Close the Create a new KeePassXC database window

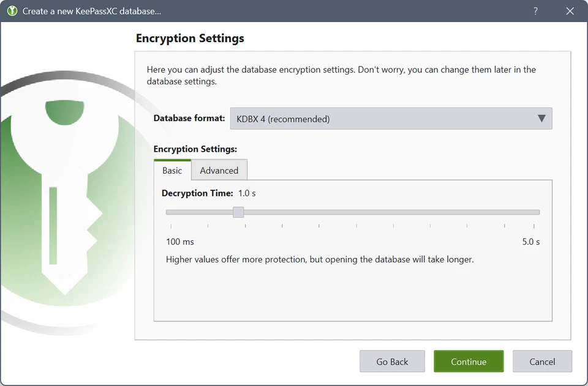[x=570, y=10]
